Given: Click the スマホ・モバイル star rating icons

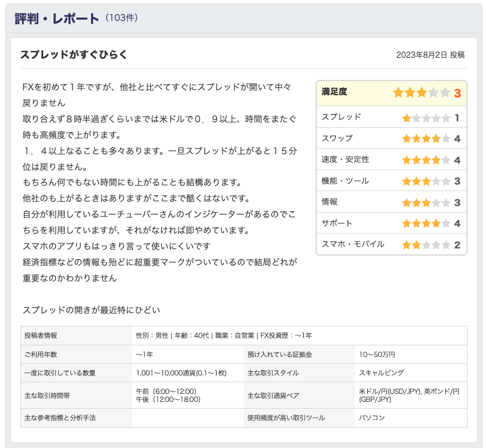Looking at the screenshot, I should click(426, 245).
